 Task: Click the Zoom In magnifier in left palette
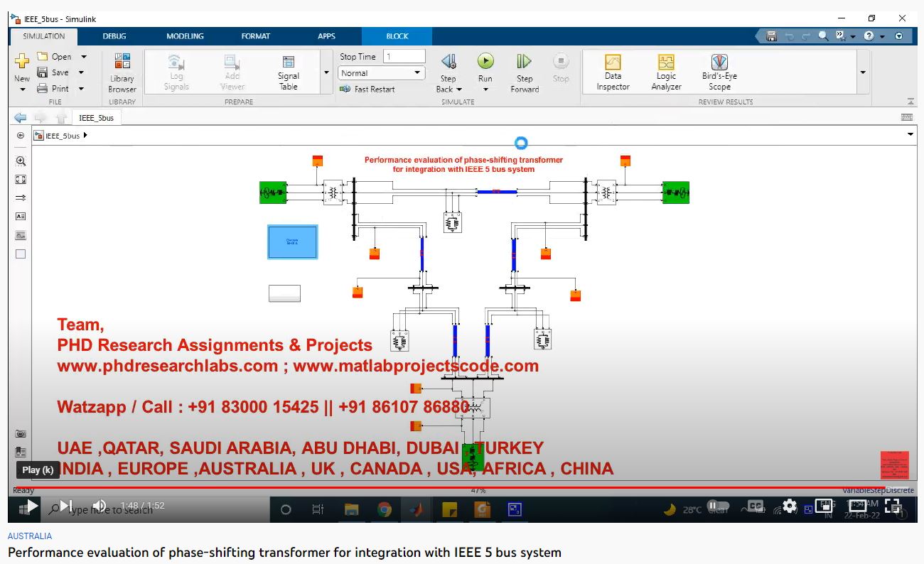(x=21, y=161)
